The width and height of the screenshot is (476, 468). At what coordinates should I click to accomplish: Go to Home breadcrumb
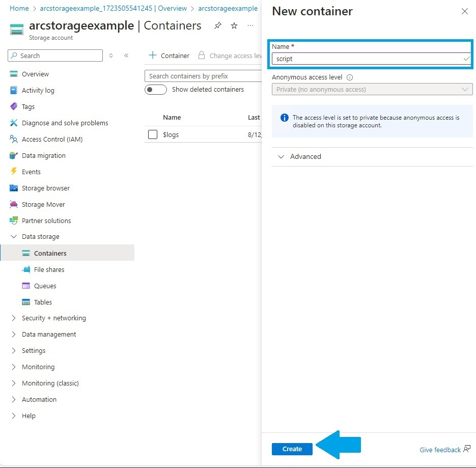point(19,9)
